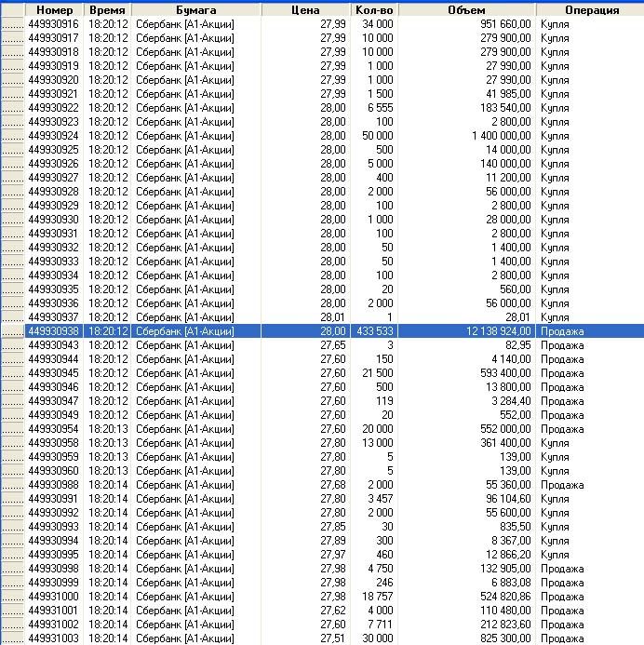Select trade number 449930916 in the table
Viewport: 644px width, 645px height.
[53, 24]
